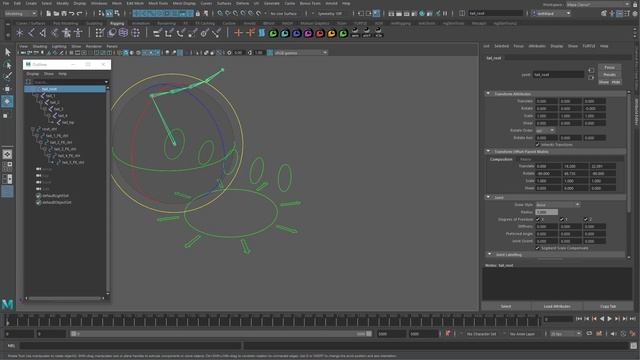Click the Play forwards button
Image resolution: width=640 pixels, height=360 pixels.
[x=609, y=319]
